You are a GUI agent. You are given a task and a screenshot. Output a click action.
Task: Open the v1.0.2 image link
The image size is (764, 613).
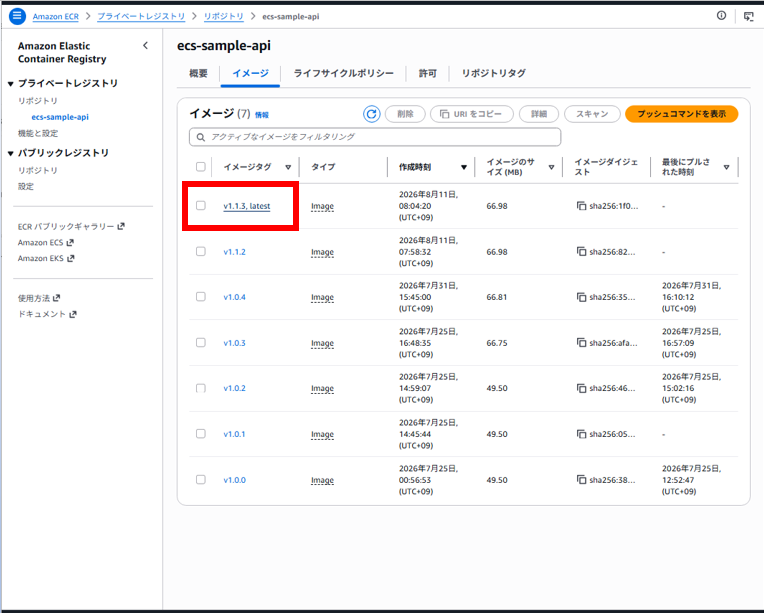234,388
